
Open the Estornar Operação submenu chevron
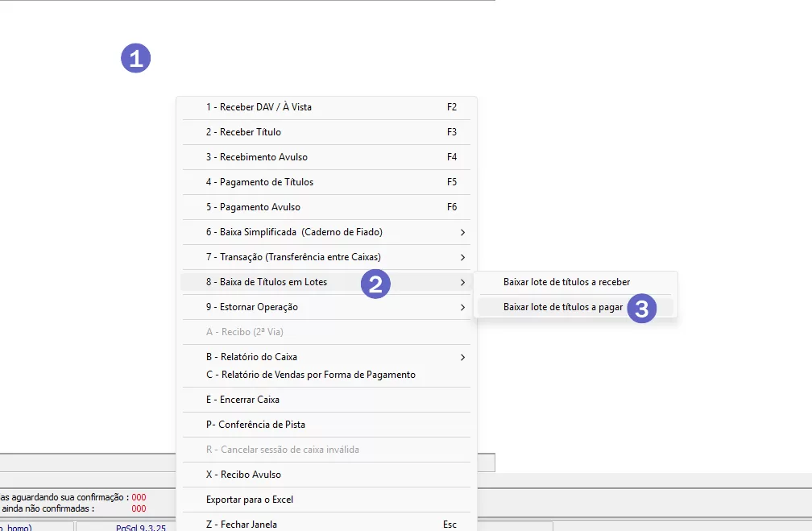click(x=462, y=307)
